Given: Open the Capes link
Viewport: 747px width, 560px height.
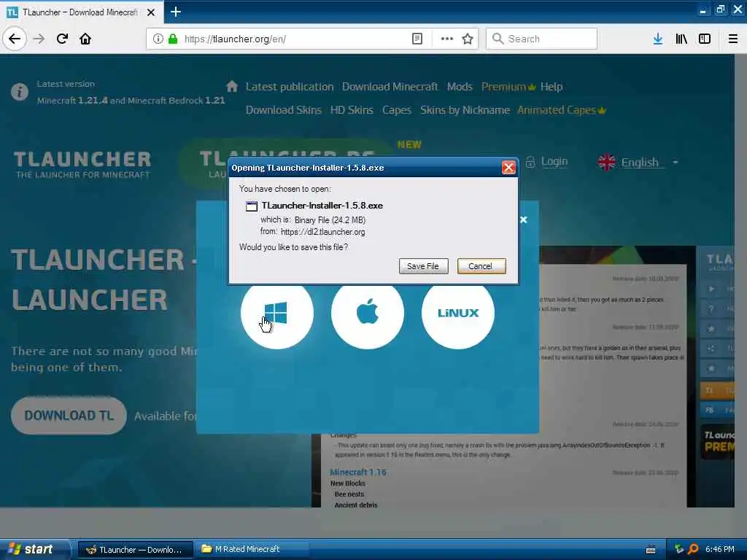Looking at the screenshot, I should [396, 110].
